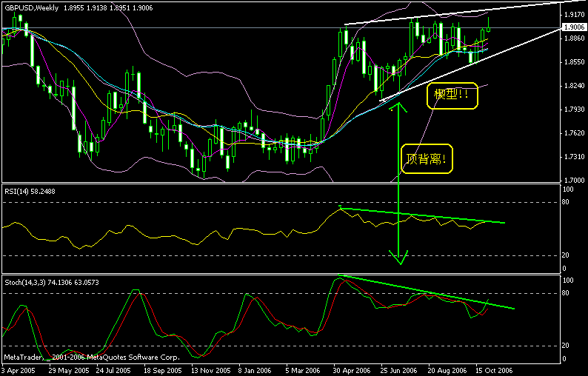The width and height of the screenshot is (588, 376).
Task: Click the 1.8550 price scale label
Action: 574,62
